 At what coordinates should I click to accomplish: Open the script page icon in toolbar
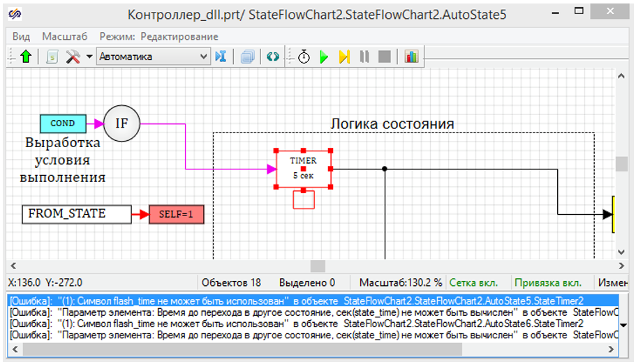pos(52,56)
